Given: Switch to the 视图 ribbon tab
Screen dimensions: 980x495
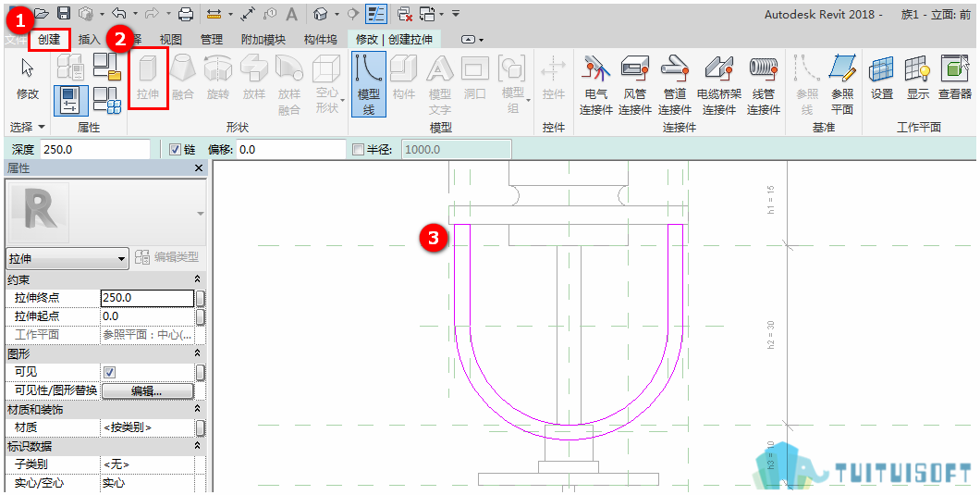Looking at the screenshot, I should pyautogui.click(x=171, y=40).
